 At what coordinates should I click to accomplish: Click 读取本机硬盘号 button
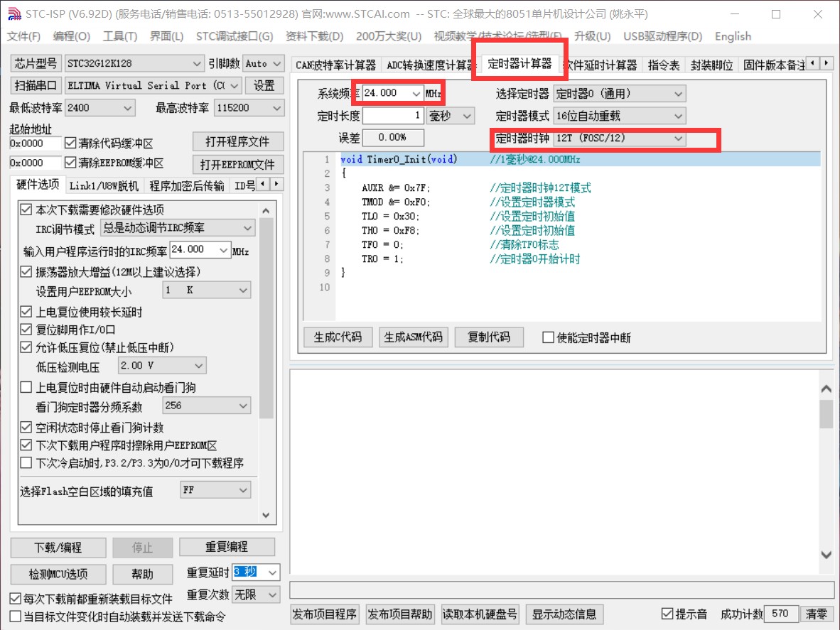point(480,614)
